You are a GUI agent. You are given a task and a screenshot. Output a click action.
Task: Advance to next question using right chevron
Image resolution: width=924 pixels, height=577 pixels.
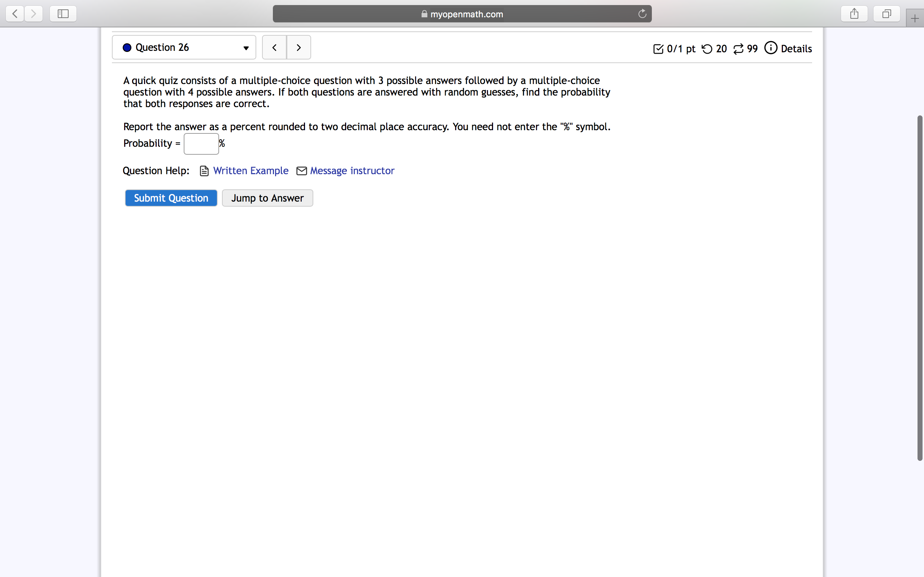tap(298, 47)
